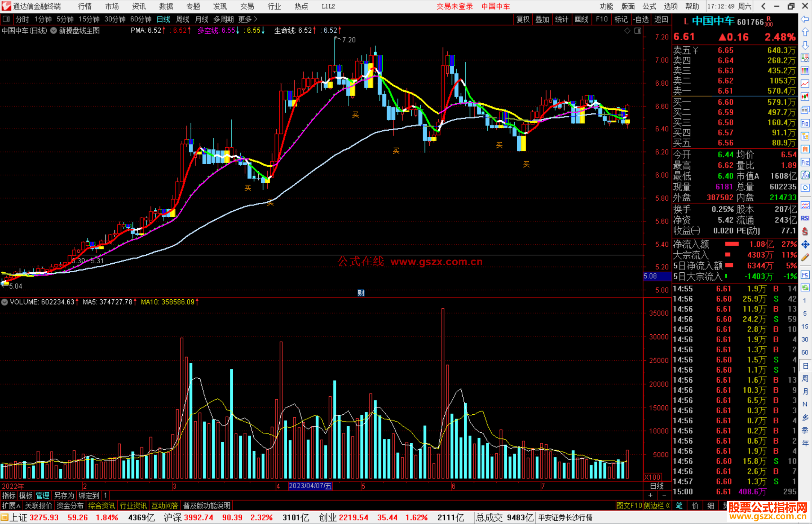
Task: Click the plus zoom button below chart
Action: click(x=651, y=495)
